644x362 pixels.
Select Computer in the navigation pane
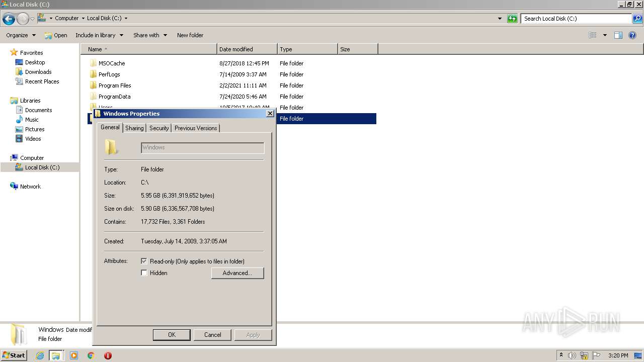tap(32, 158)
